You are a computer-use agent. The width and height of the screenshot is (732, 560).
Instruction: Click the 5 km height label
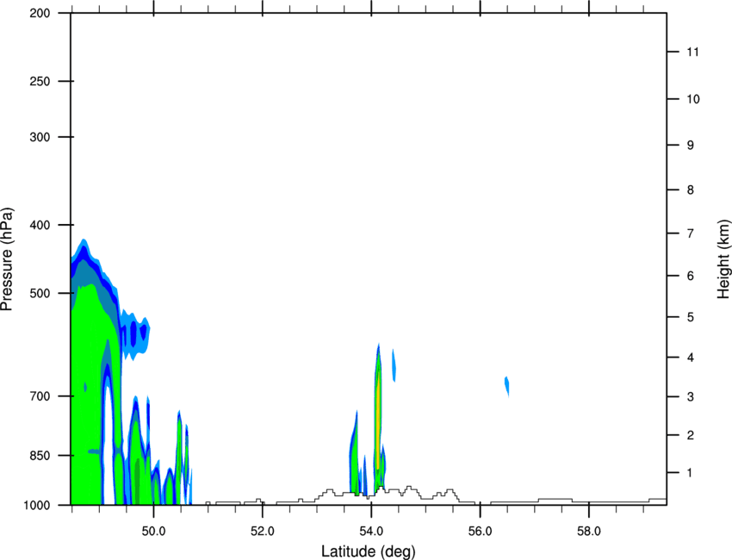(x=691, y=317)
